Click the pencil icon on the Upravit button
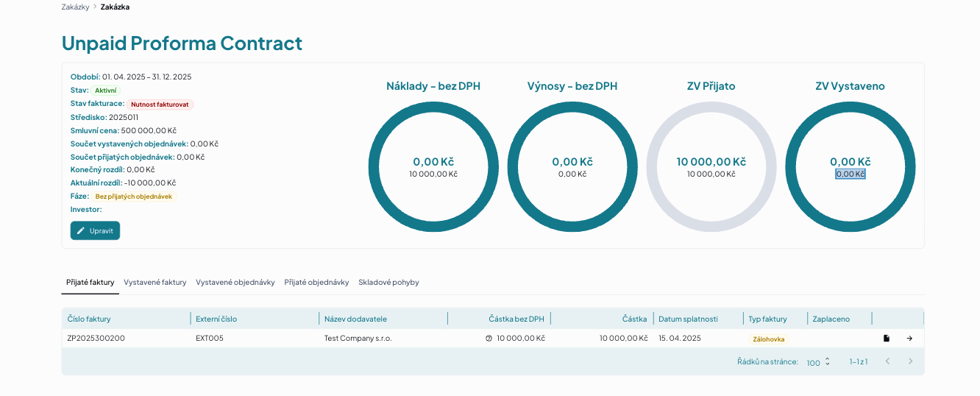The width and height of the screenshot is (980, 396). tap(81, 230)
